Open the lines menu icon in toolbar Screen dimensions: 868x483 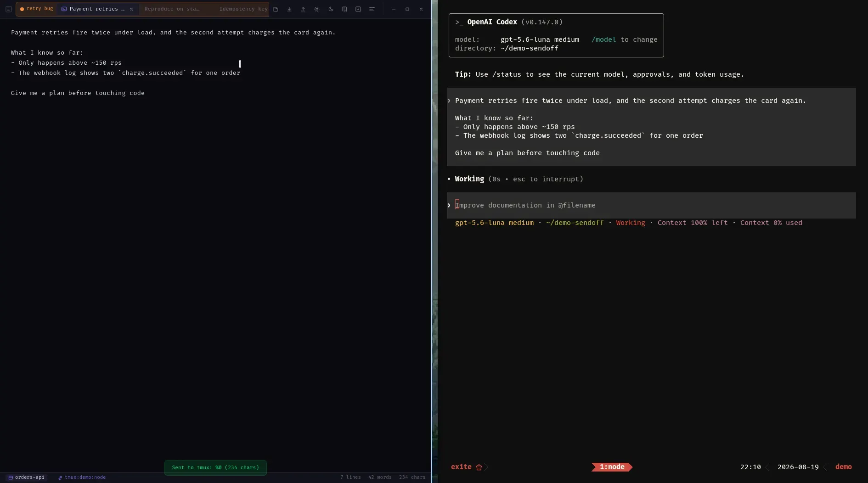point(372,9)
